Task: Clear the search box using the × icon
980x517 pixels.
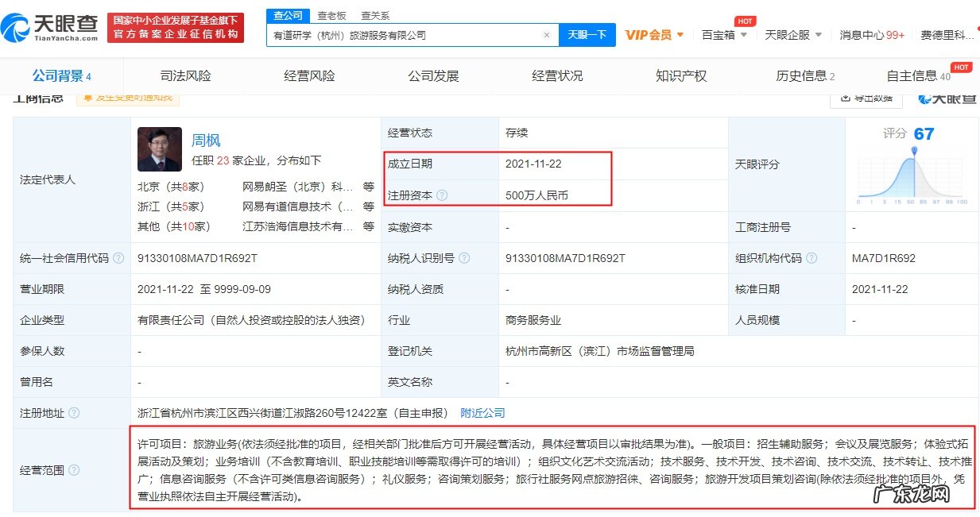Action: click(547, 35)
